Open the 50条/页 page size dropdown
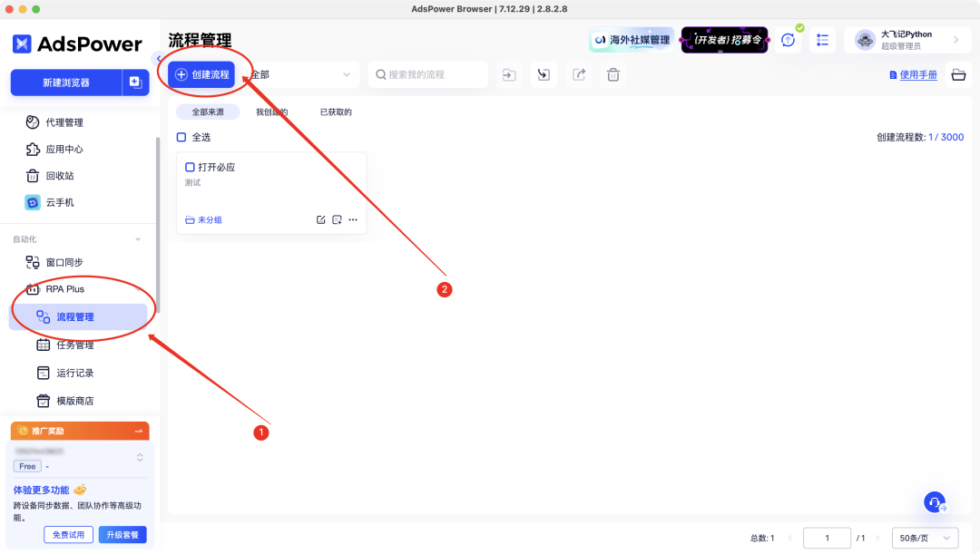Viewport: 980px width, 554px height. 925,538
